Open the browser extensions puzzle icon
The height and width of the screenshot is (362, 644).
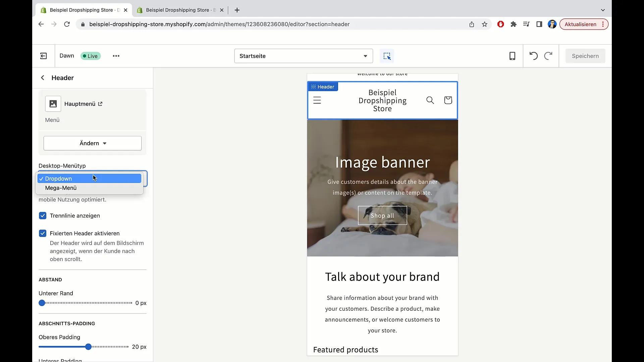(513, 24)
